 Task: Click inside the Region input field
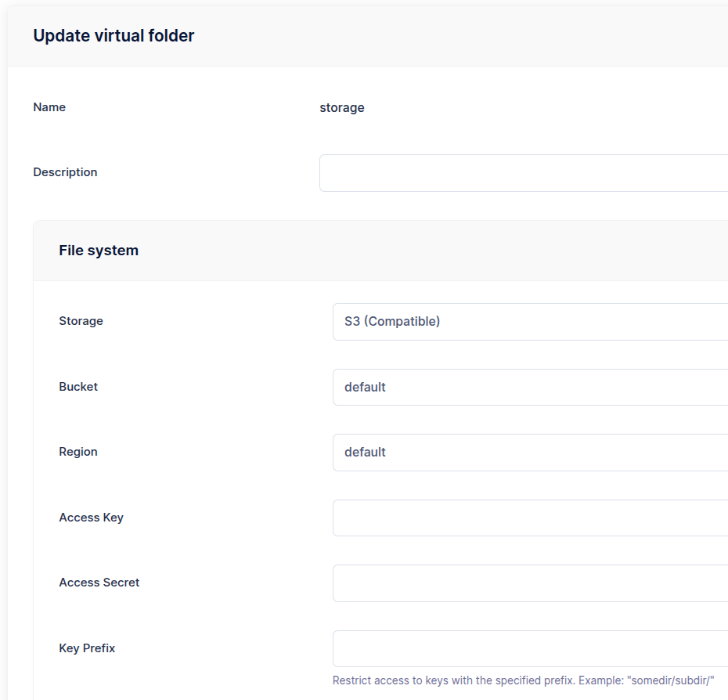pos(530,453)
